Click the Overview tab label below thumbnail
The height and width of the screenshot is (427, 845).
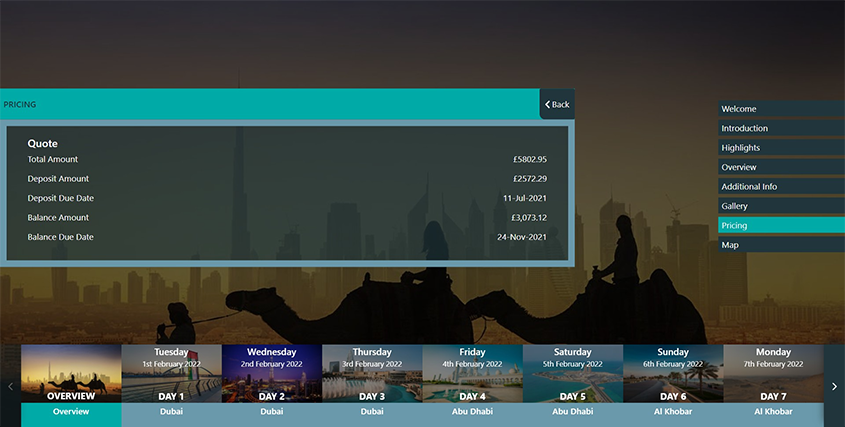tap(71, 412)
